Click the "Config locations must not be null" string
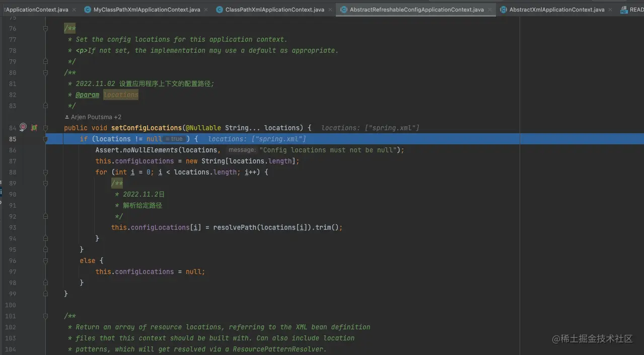 [x=328, y=150]
